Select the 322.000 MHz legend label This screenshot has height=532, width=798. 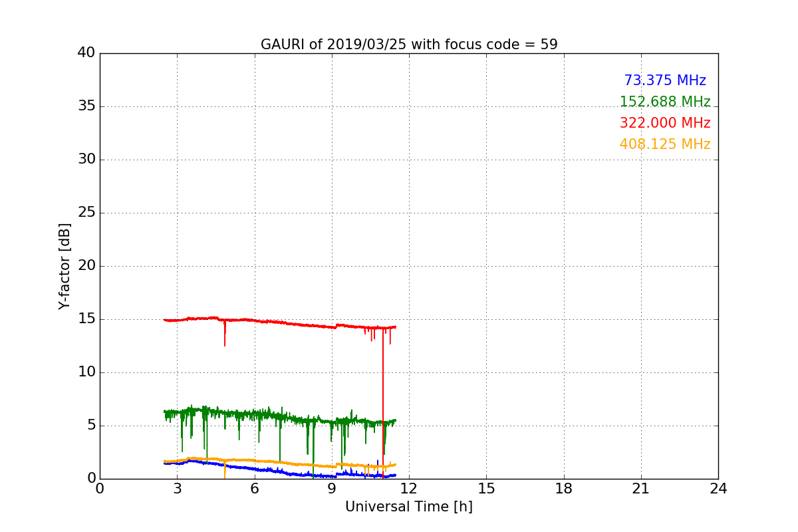pyautogui.click(x=665, y=123)
